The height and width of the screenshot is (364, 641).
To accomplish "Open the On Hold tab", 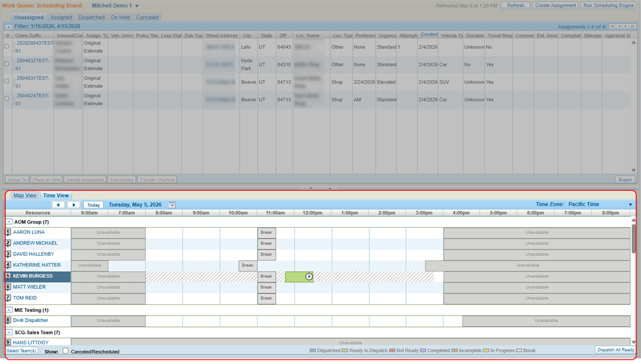I will [x=120, y=17].
